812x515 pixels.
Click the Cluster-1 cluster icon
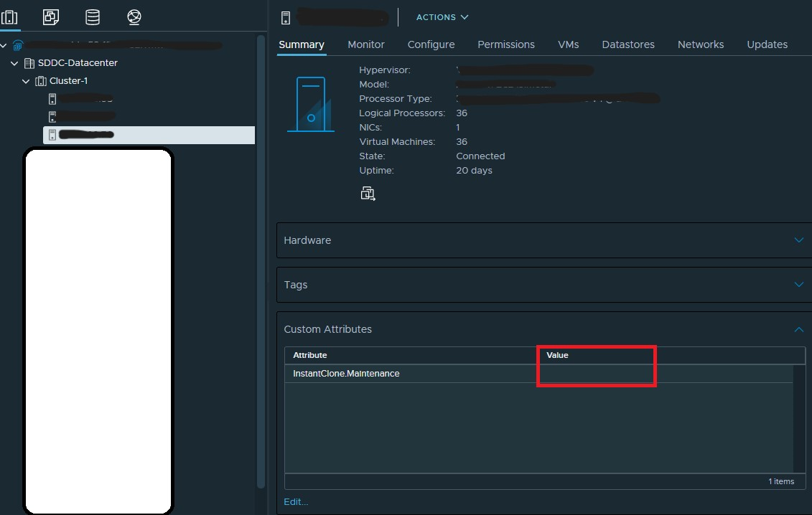(41, 81)
